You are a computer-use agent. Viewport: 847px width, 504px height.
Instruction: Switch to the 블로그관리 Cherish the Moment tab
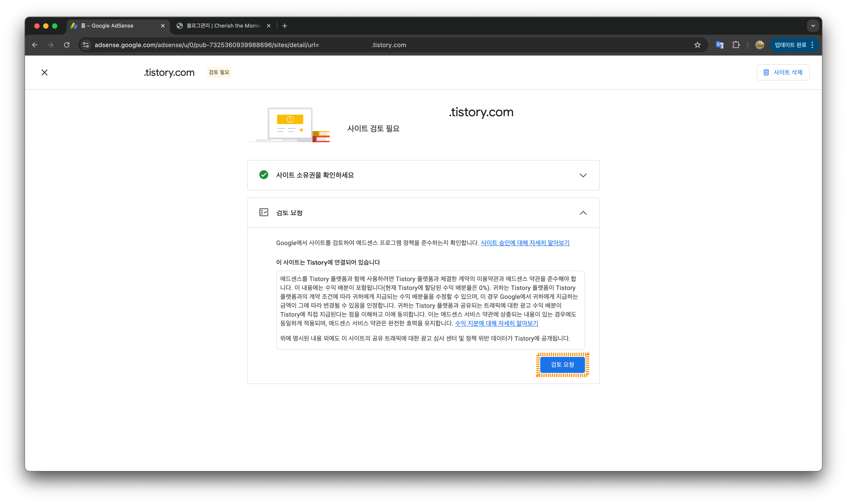(224, 26)
